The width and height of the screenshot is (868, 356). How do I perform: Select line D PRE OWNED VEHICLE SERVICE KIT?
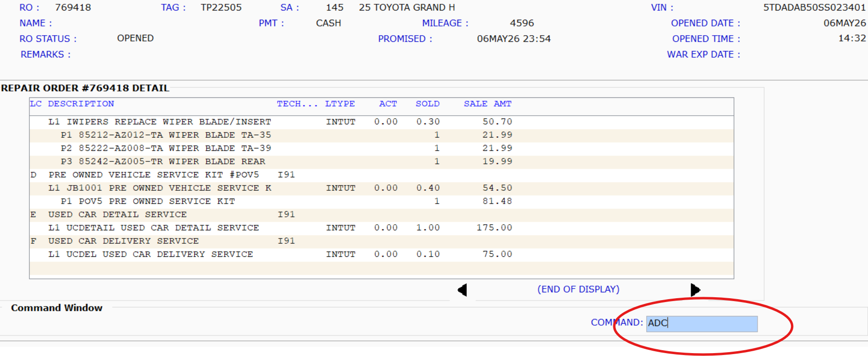[x=381, y=175]
